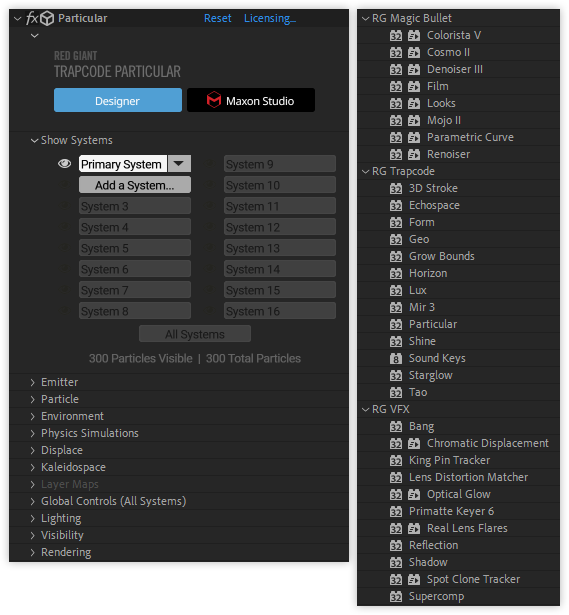
Task: Click the 32-bit icon beside 3D Stroke
Action: 396,189
